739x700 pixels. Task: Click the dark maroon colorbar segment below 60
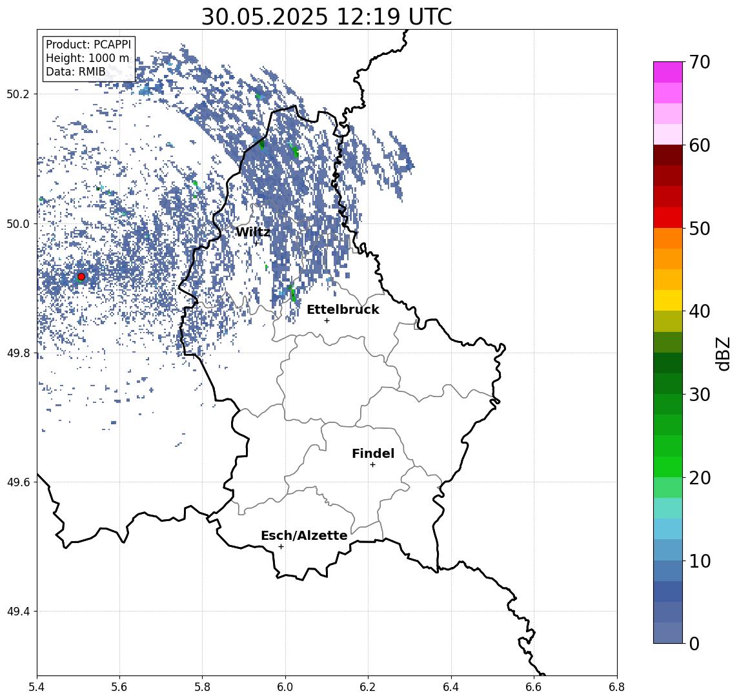668,155
